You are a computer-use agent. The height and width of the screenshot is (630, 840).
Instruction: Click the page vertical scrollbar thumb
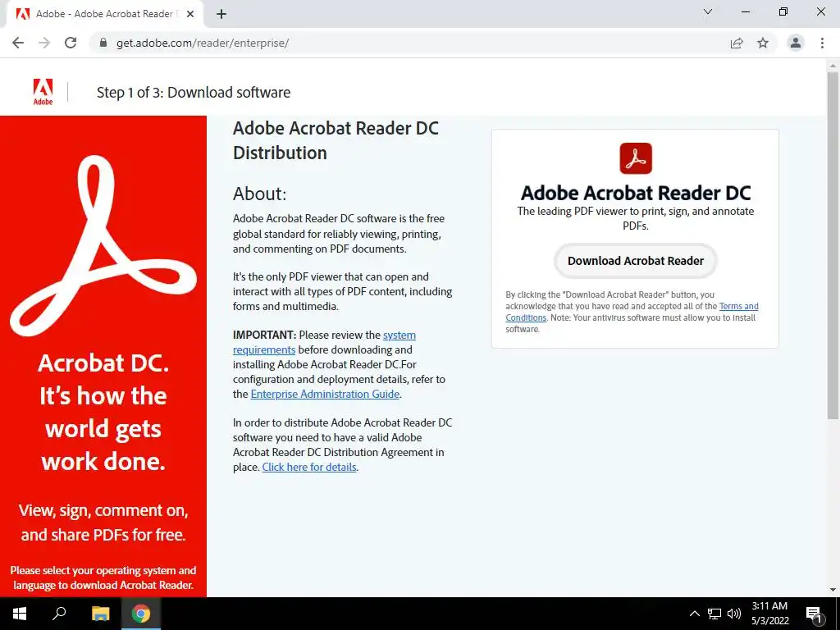click(833, 244)
